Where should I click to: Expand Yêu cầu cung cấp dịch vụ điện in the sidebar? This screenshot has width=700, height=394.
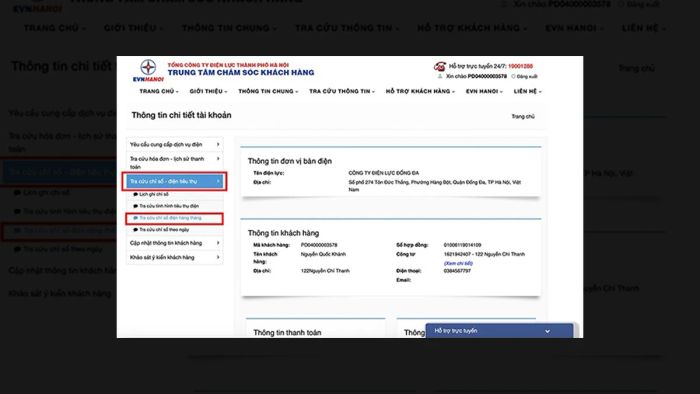click(x=175, y=145)
